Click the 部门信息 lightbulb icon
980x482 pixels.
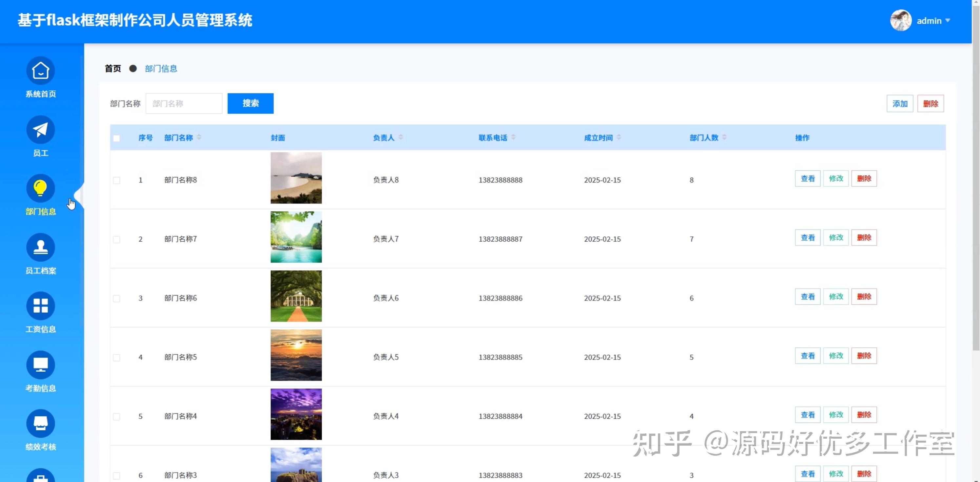click(40, 188)
